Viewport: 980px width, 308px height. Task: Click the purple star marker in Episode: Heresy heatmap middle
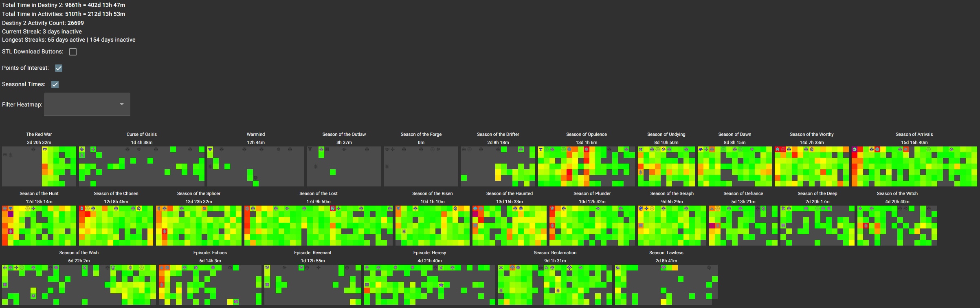pos(441,285)
